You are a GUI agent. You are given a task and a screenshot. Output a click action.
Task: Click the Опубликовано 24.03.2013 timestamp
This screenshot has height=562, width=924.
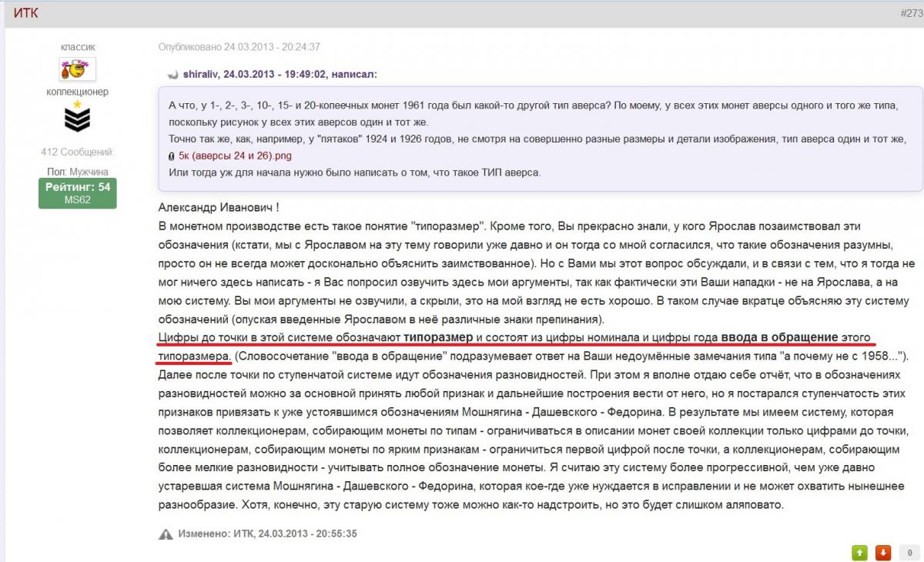[239, 47]
